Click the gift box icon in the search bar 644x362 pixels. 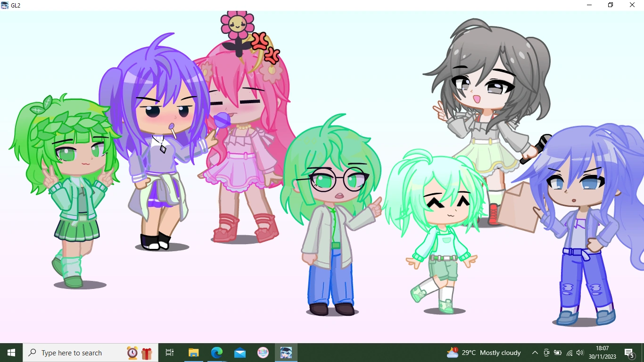(x=147, y=352)
